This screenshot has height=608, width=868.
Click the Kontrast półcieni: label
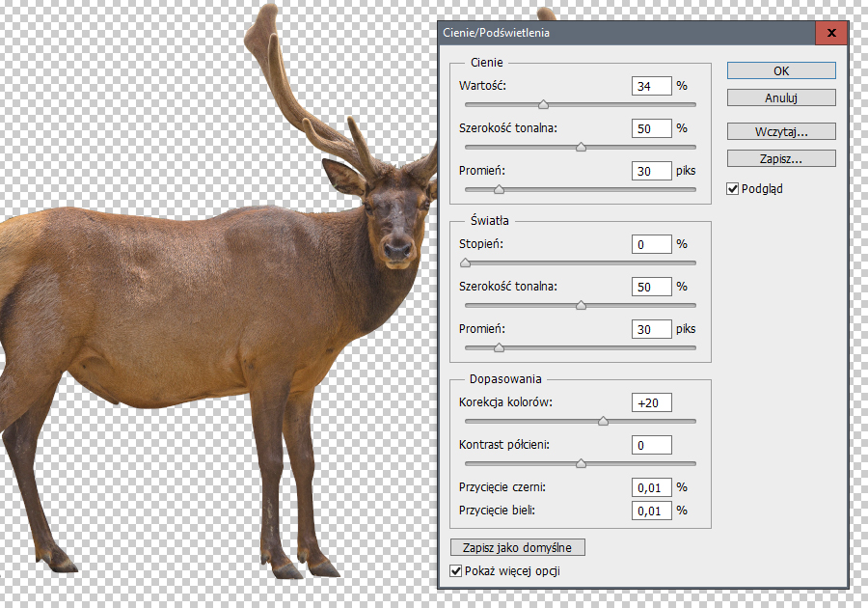[503, 445]
